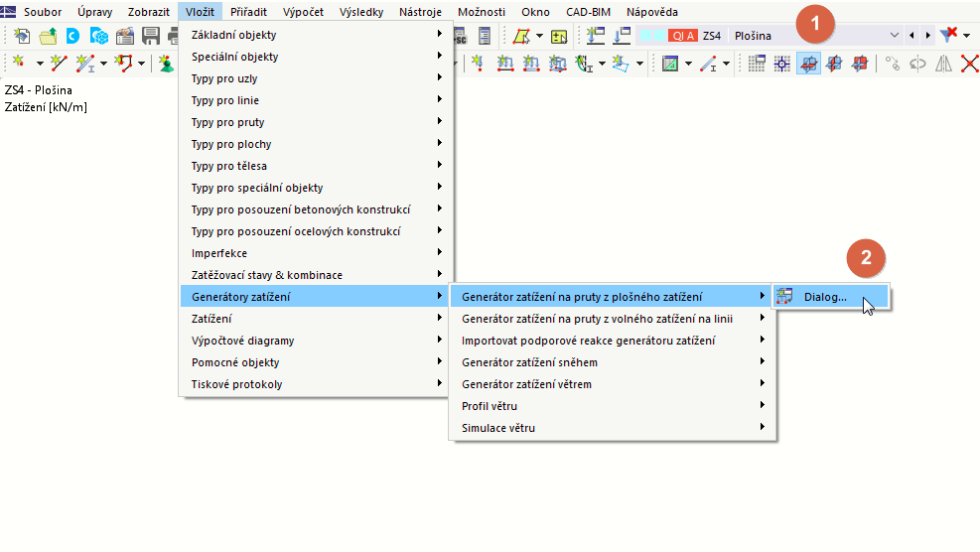Go to previous load case arrow
The image size is (980, 552).
point(911,36)
